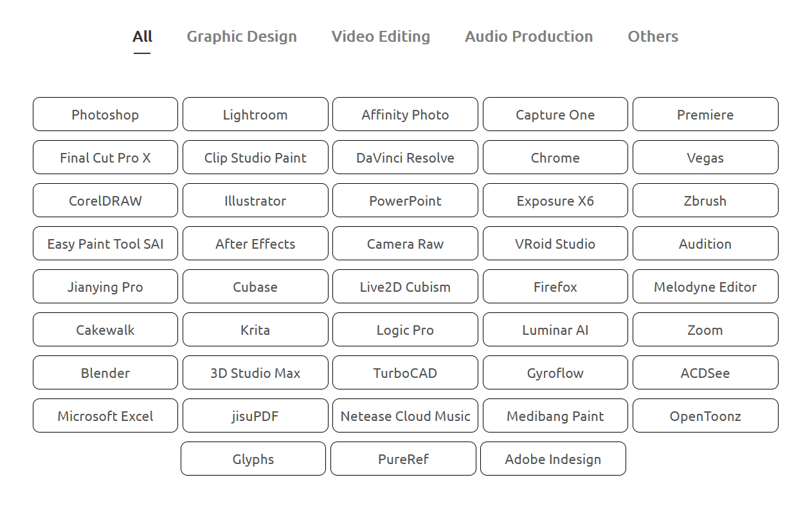The height and width of the screenshot is (518, 812).
Task: Choose Blender
Action: click(x=105, y=373)
